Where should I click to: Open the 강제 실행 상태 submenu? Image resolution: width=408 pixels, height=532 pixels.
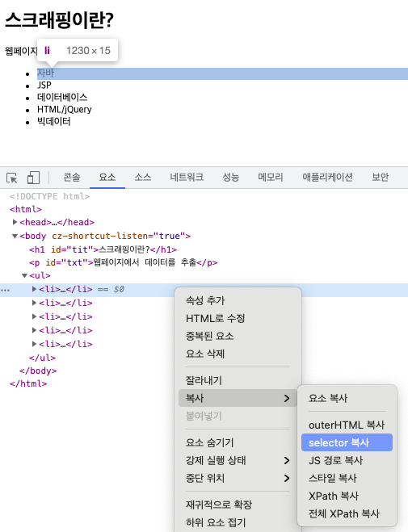point(238,460)
